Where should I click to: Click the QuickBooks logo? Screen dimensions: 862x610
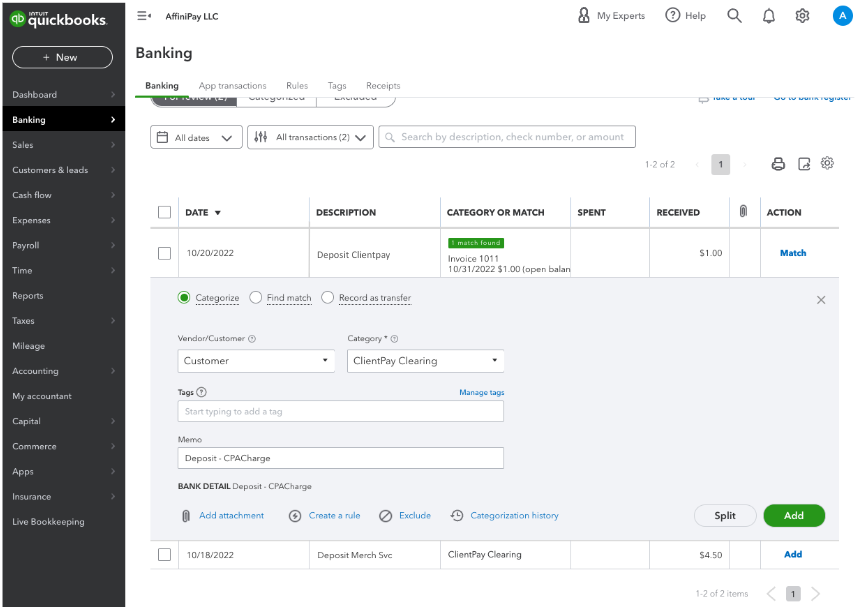pyautogui.click(x=58, y=19)
